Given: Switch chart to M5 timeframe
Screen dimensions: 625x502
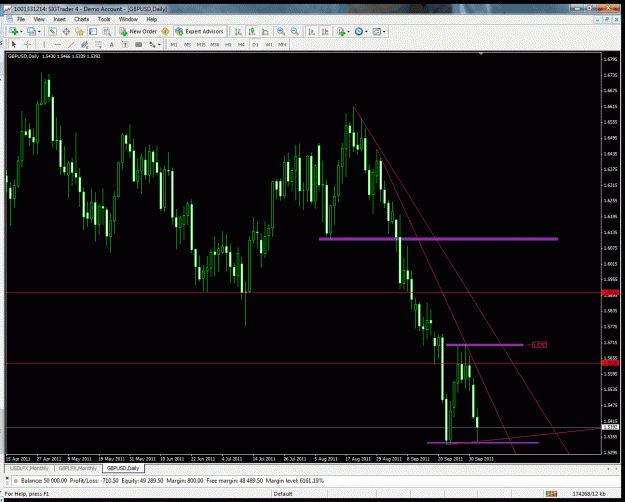Looking at the screenshot, I should coord(187,45).
